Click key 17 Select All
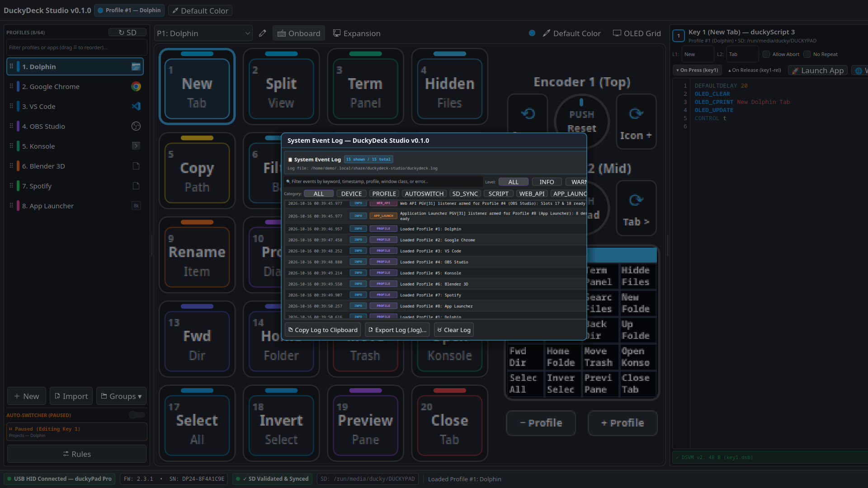The height and width of the screenshot is (488, 868). (197, 424)
